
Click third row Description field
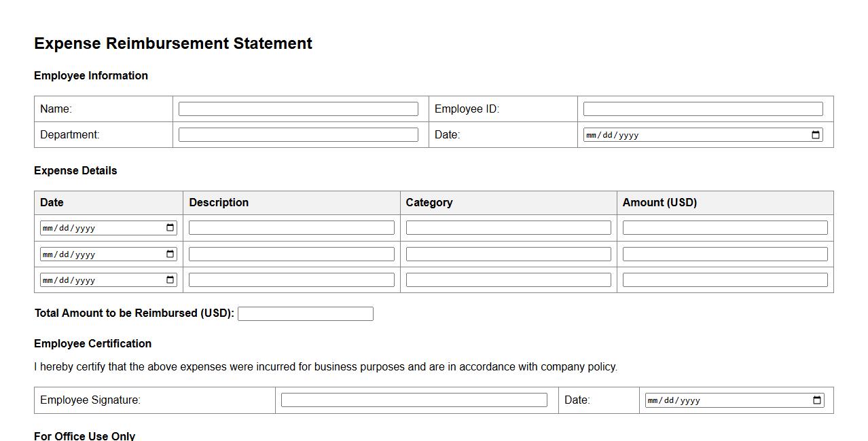coord(291,280)
